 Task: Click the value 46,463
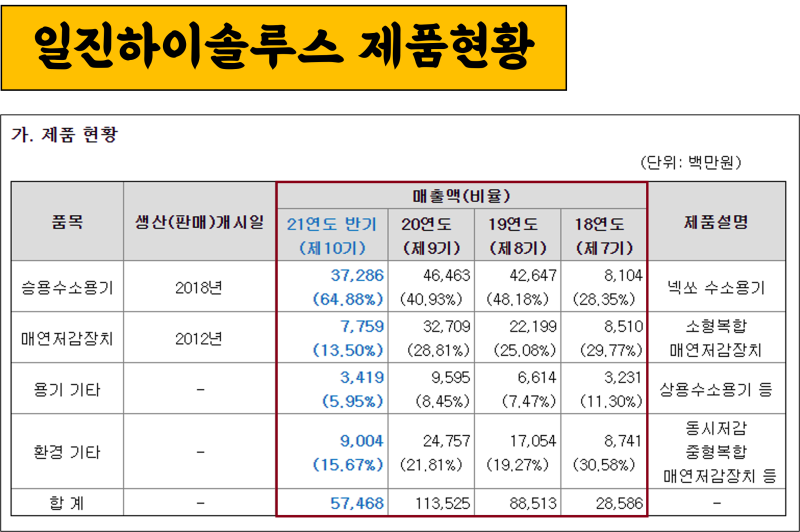pos(446,275)
